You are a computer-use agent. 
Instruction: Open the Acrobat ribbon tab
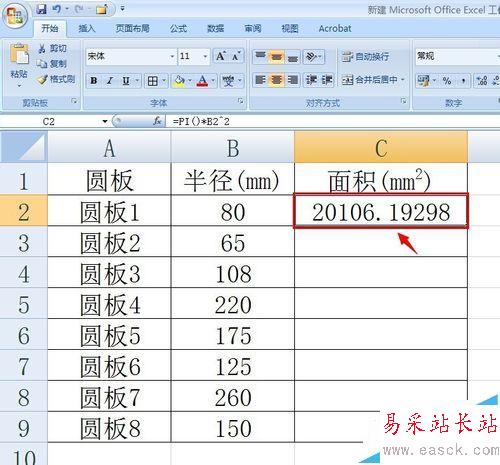click(x=335, y=29)
